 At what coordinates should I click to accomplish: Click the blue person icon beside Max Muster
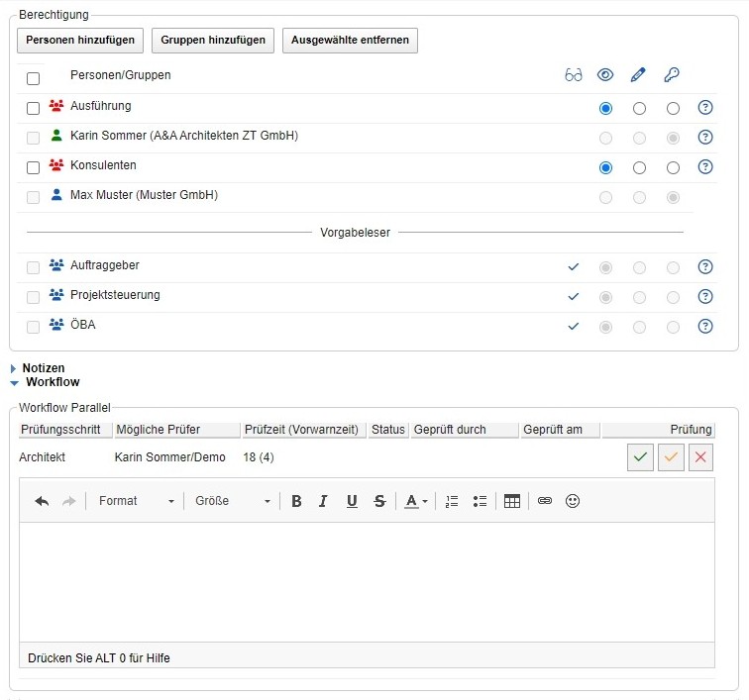tap(56, 195)
